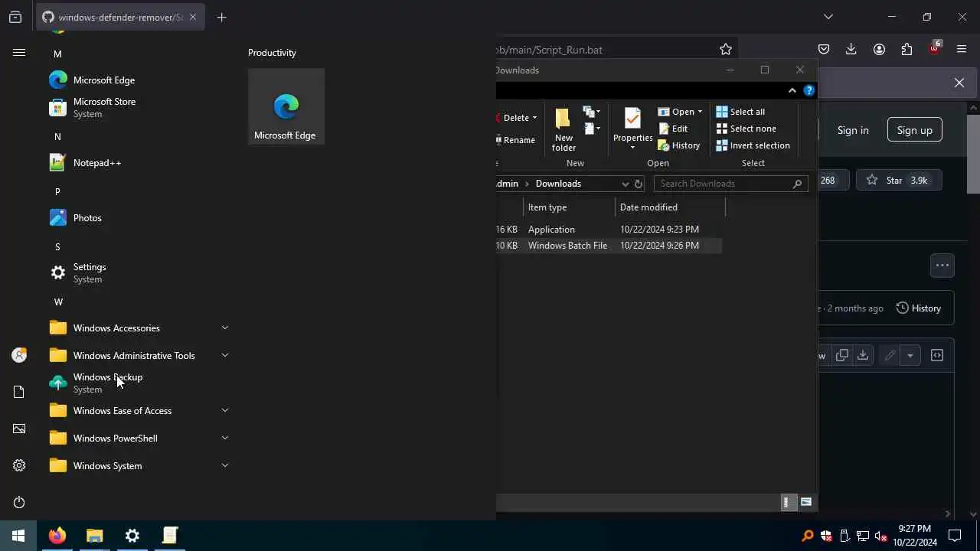This screenshot has height=551, width=980.
Task: Click Invert selection in Explorer ribbon
Action: [753, 145]
